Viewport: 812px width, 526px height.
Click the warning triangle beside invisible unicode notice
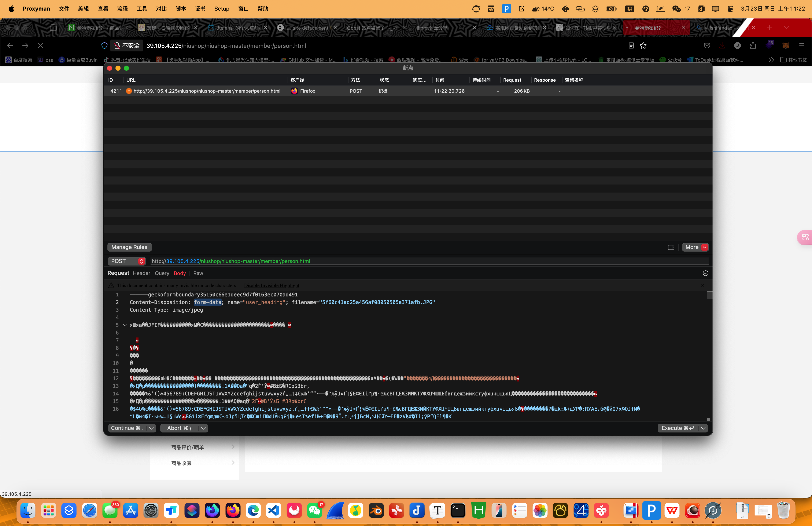click(111, 285)
